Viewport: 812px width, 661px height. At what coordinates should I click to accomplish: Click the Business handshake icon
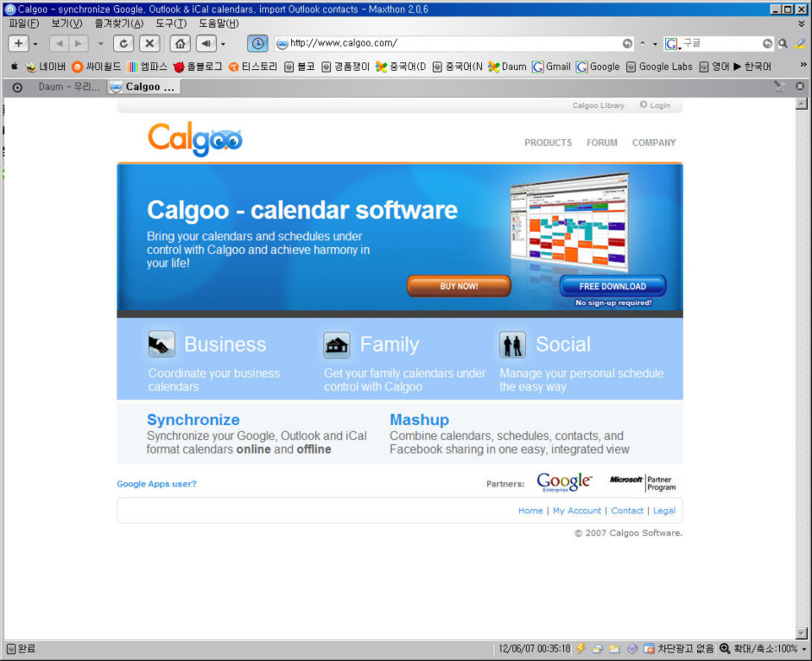coord(161,345)
